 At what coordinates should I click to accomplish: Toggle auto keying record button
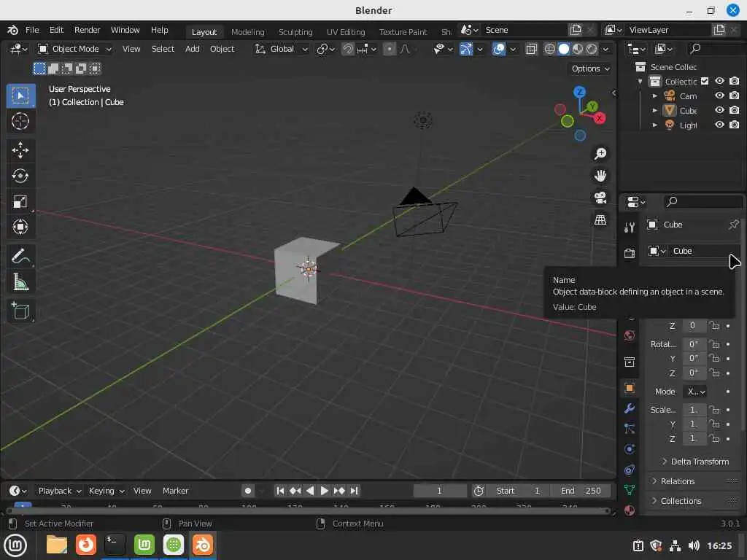pos(248,491)
